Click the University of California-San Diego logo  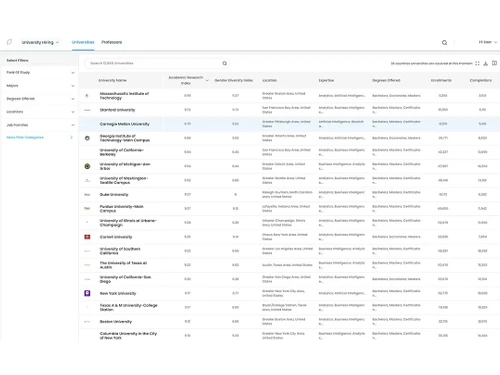click(x=87, y=279)
